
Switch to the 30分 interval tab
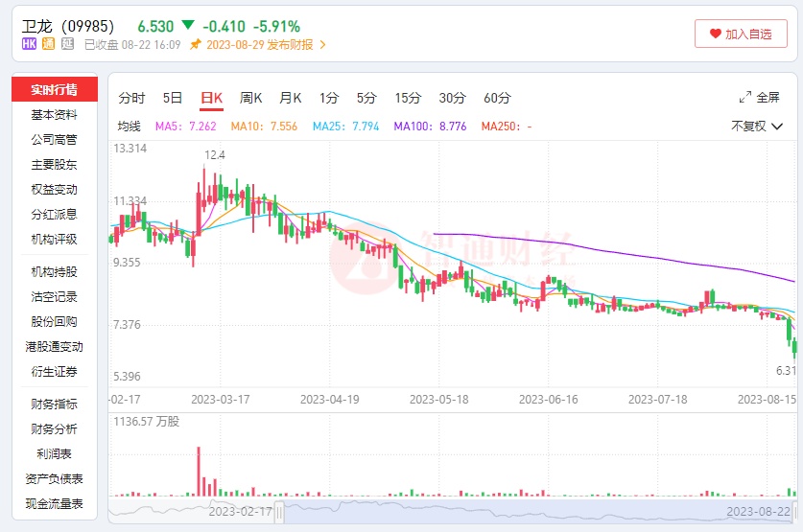coord(452,98)
